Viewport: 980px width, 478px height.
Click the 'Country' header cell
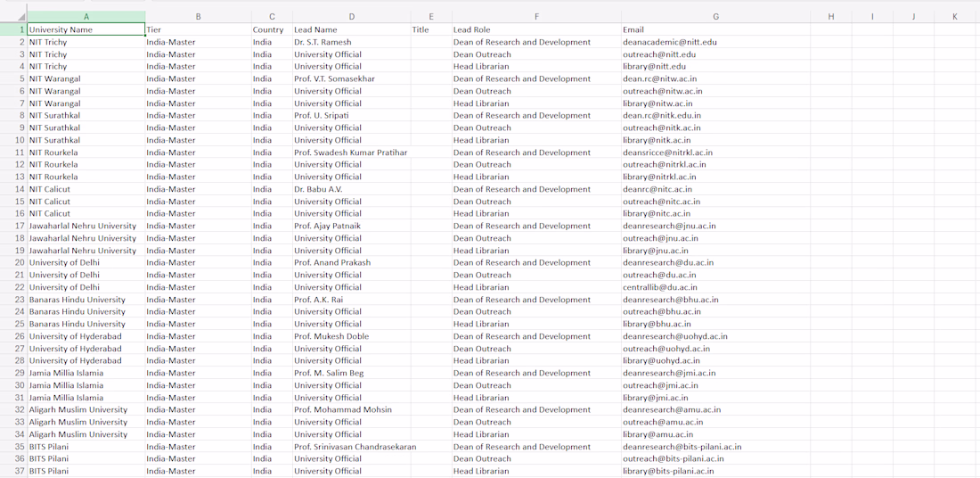pos(272,29)
